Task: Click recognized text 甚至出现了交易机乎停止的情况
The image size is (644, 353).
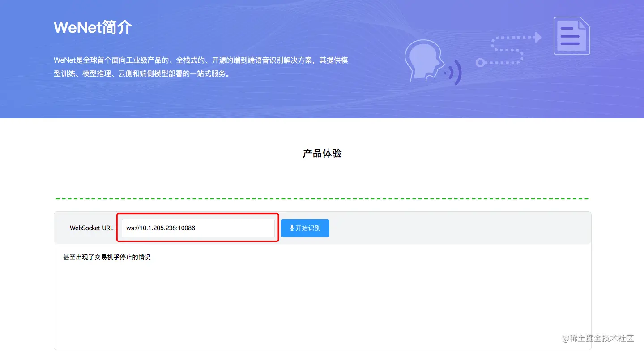Action: coord(107,257)
